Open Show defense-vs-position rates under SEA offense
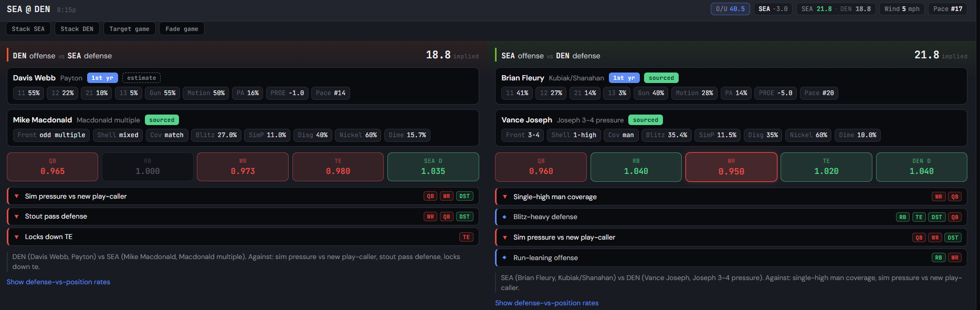The image size is (980, 310). coord(546,303)
